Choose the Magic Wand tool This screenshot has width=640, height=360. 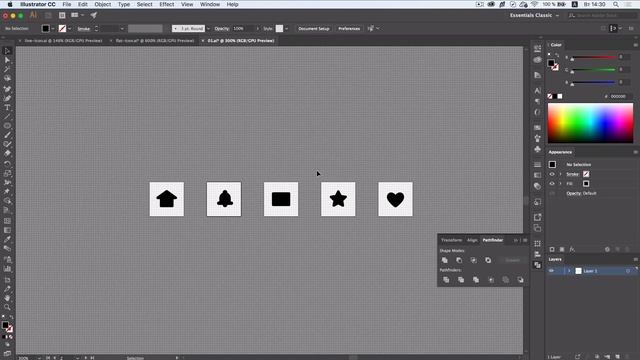point(7,69)
